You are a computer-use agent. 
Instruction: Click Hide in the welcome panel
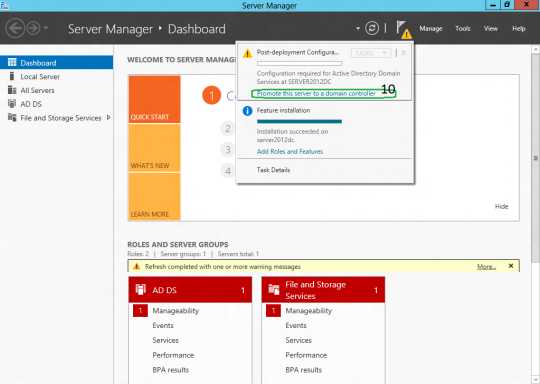501,206
